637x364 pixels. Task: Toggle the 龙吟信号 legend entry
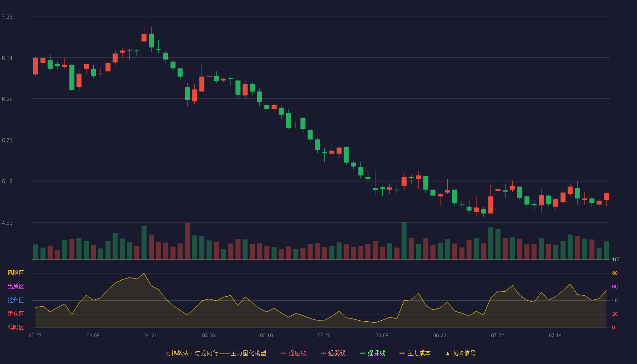[460, 353]
